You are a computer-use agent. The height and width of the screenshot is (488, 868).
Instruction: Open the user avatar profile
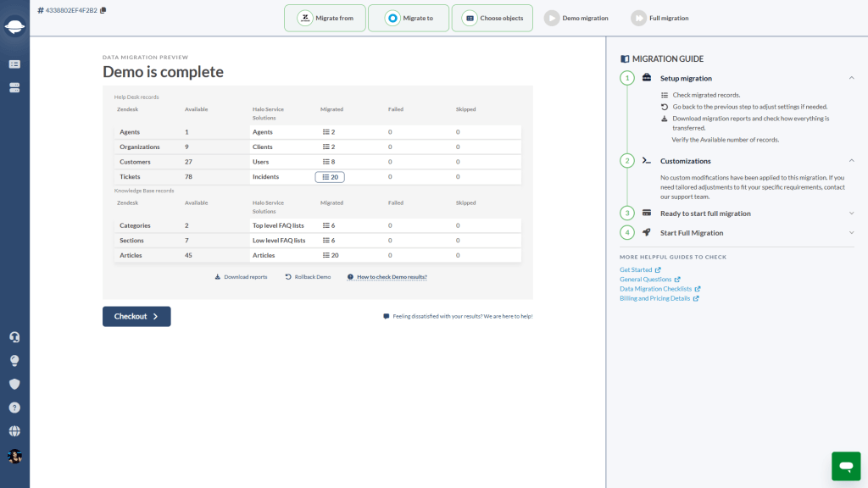pyautogui.click(x=14, y=456)
